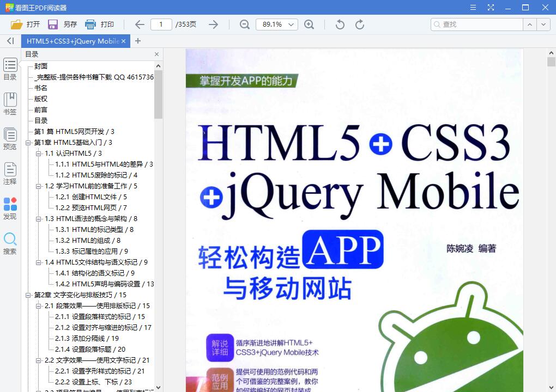
Task: Go to 1.1.1 HTML5与HTML4的差异
Action: [x=104, y=164]
